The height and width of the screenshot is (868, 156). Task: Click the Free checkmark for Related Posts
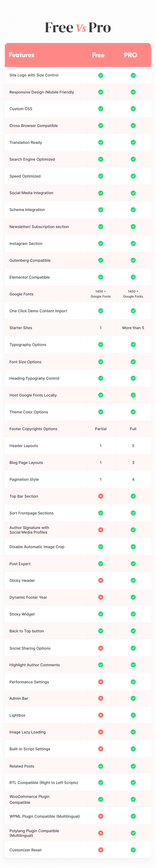click(101, 766)
